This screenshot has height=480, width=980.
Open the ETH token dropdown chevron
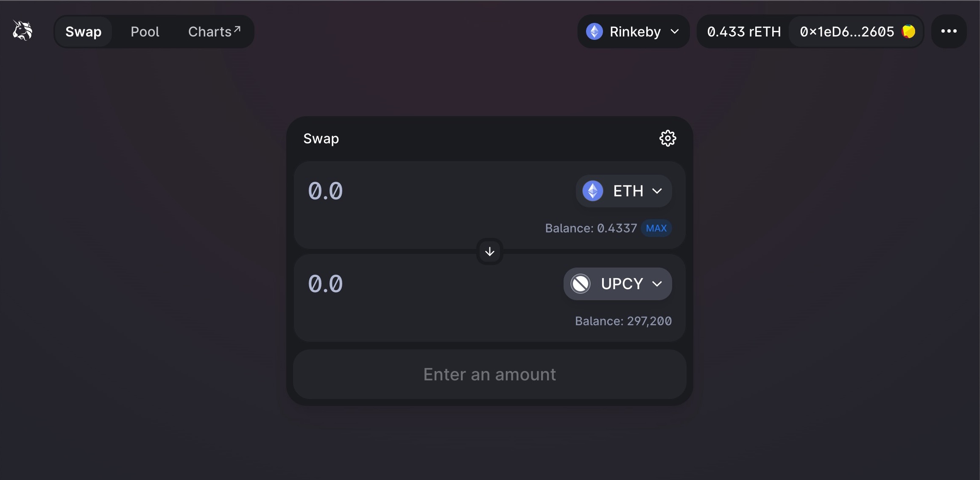(657, 191)
